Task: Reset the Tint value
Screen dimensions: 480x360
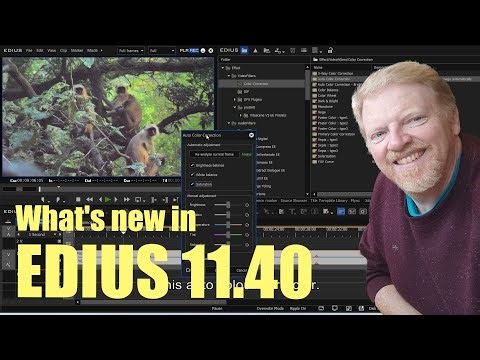Action: coord(247,235)
